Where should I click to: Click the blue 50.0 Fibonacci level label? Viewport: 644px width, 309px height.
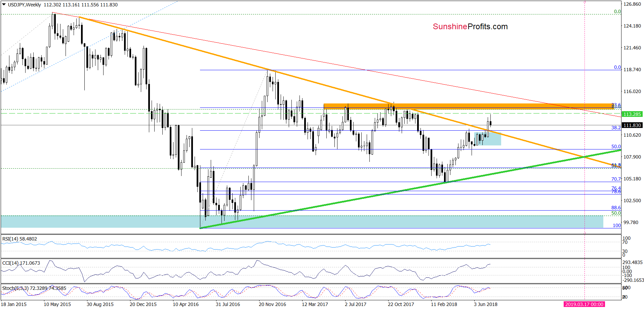click(x=616, y=146)
